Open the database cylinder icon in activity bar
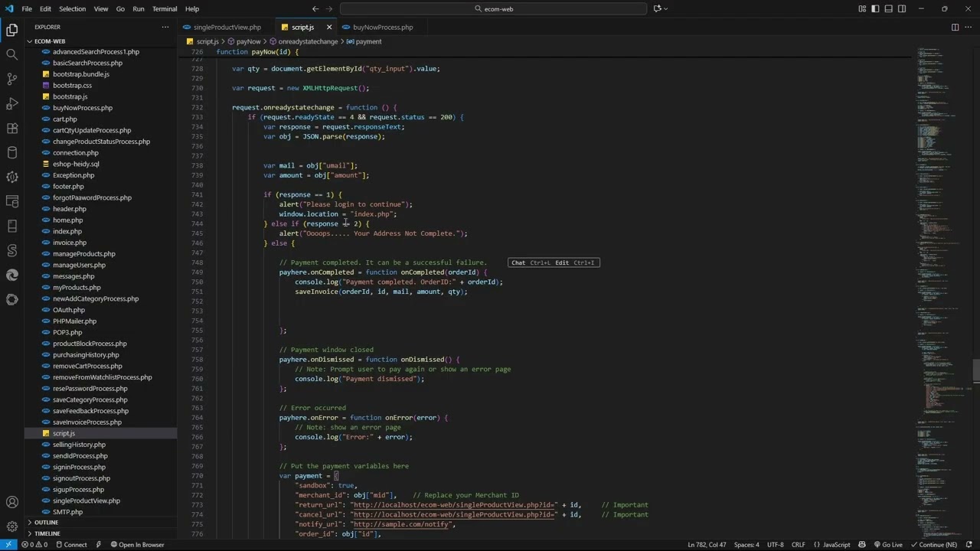The width and height of the screenshot is (980, 551). tap(11, 152)
